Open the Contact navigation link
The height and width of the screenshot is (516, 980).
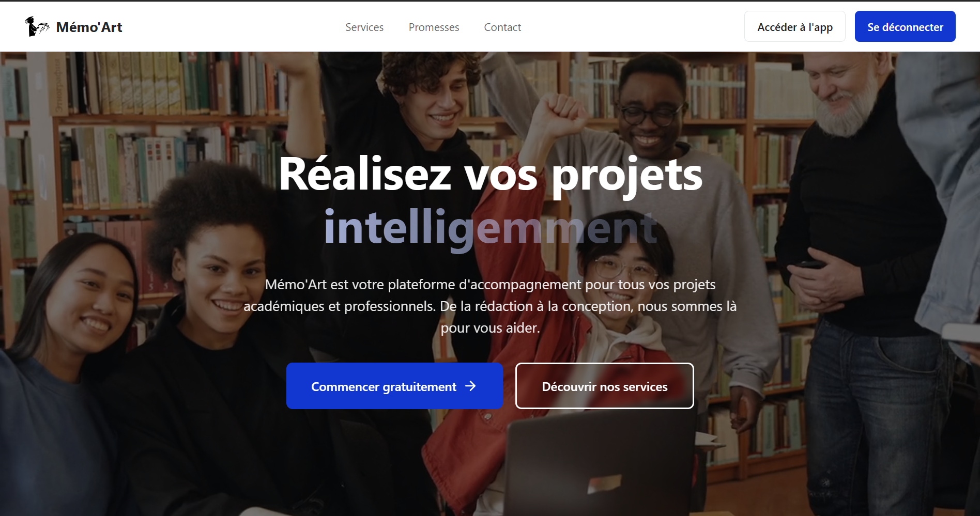coord(502,27)
